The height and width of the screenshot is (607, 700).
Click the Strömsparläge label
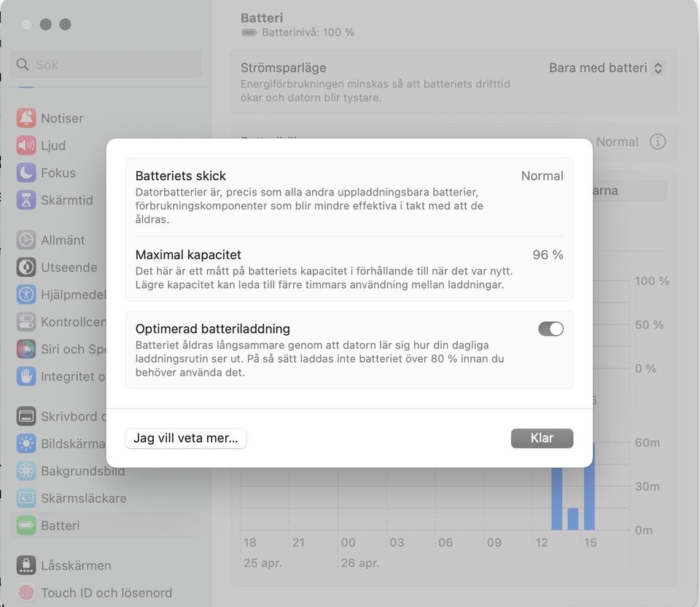coord(283,68)
